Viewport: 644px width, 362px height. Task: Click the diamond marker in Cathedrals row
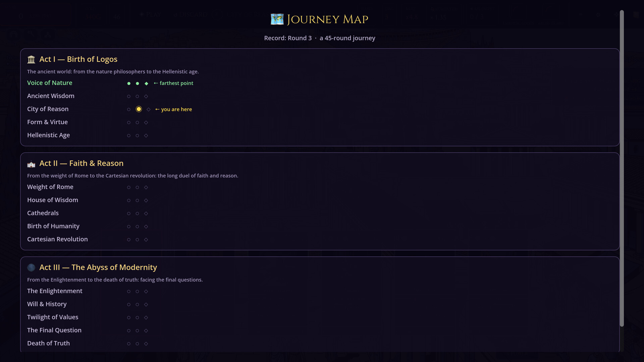point(146,214)
